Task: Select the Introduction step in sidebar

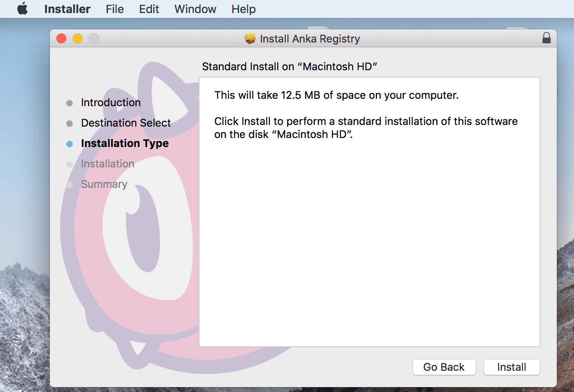Action: point(111,102)
